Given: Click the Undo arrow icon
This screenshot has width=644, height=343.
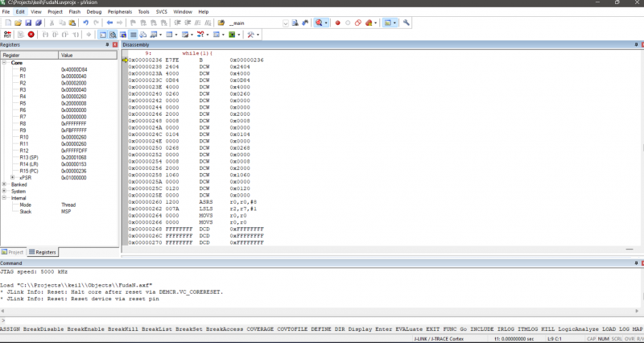Looking at the screenshot, I should 86,23.
